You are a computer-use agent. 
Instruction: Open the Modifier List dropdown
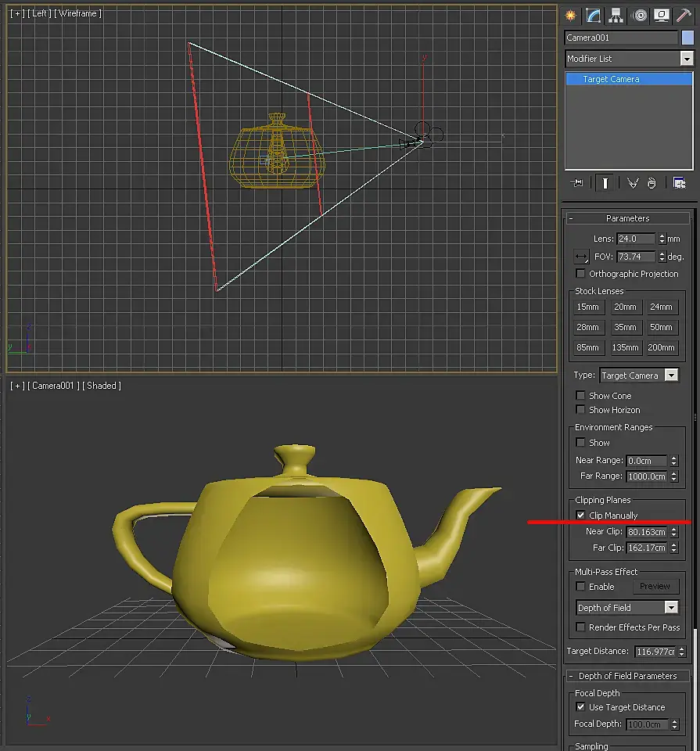pos(629,59)
